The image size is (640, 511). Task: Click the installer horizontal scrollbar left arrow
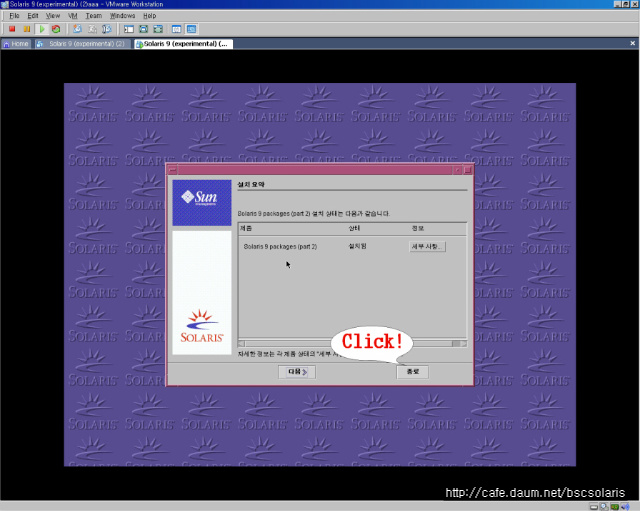241,344
